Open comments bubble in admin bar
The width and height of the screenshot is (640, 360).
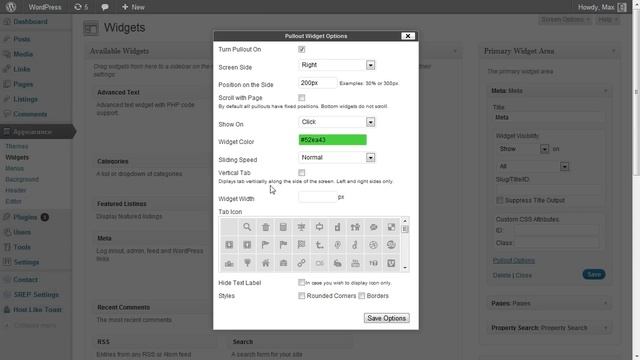coord(105,7)
